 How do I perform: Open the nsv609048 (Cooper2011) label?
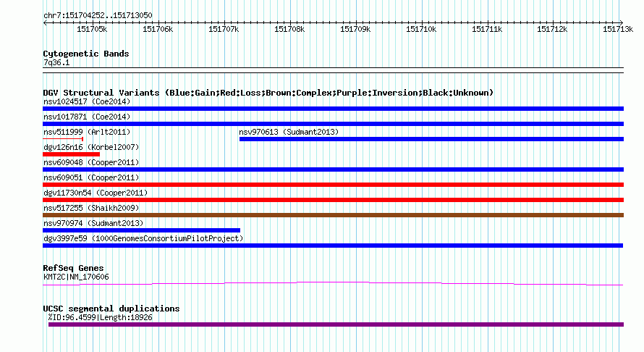coord(91,162)
